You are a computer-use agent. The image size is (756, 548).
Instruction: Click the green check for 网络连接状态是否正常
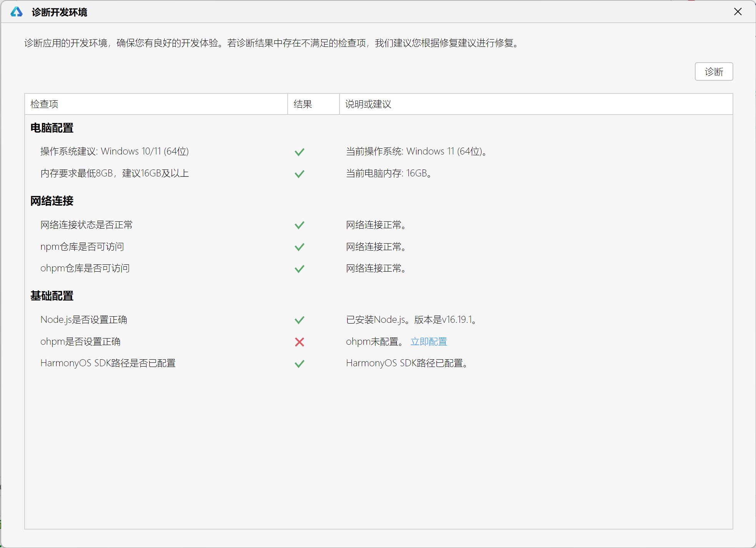[300, 225]
